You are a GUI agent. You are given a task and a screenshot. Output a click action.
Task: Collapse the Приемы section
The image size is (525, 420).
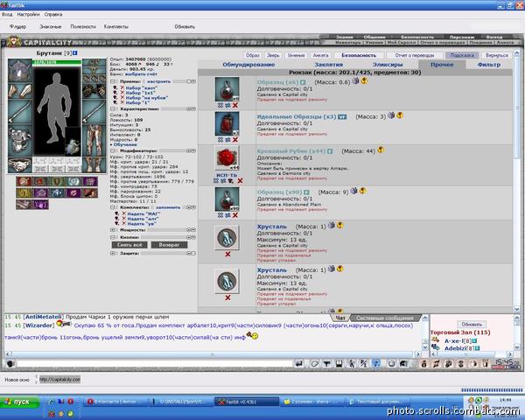[x=113, y=81]
